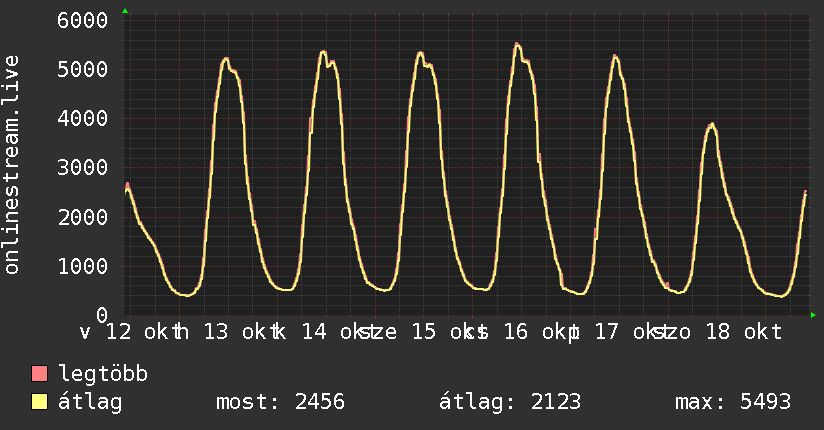Click the legtöbb legend label

103,373
